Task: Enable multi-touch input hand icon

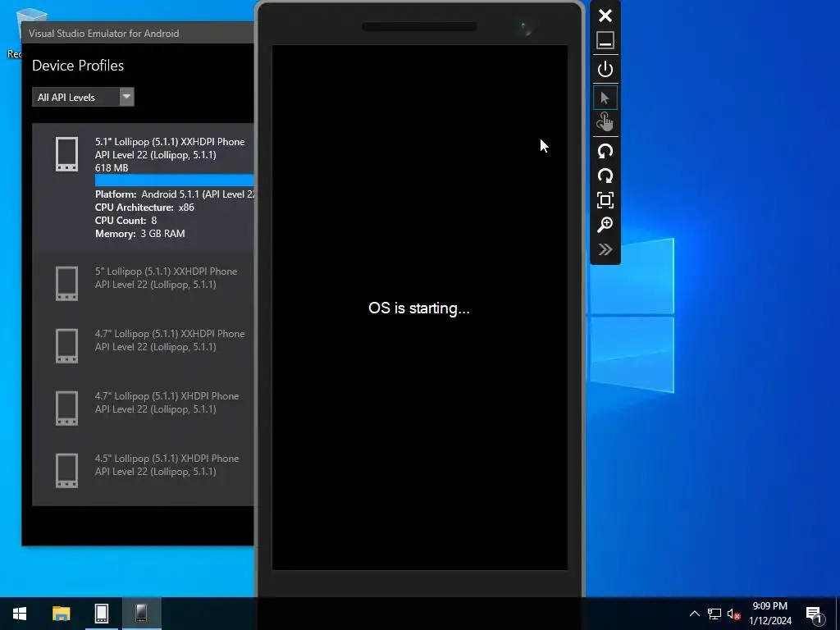Action: click(x=605, y=122)
